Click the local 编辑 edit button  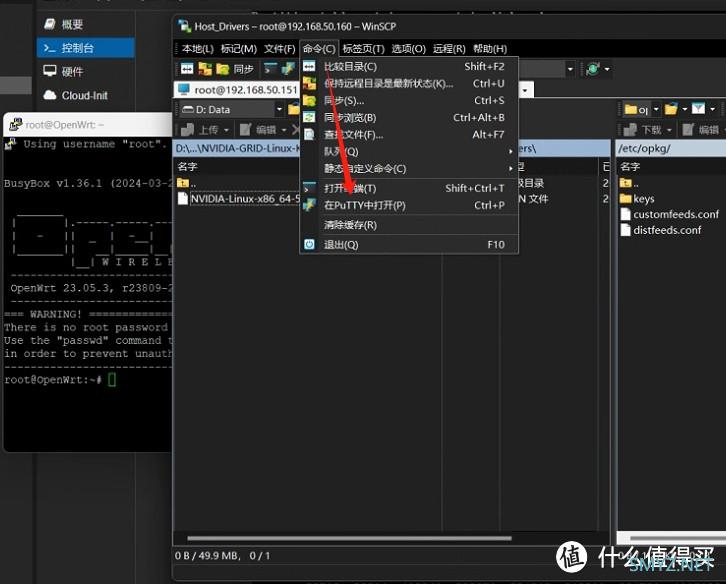258,130
